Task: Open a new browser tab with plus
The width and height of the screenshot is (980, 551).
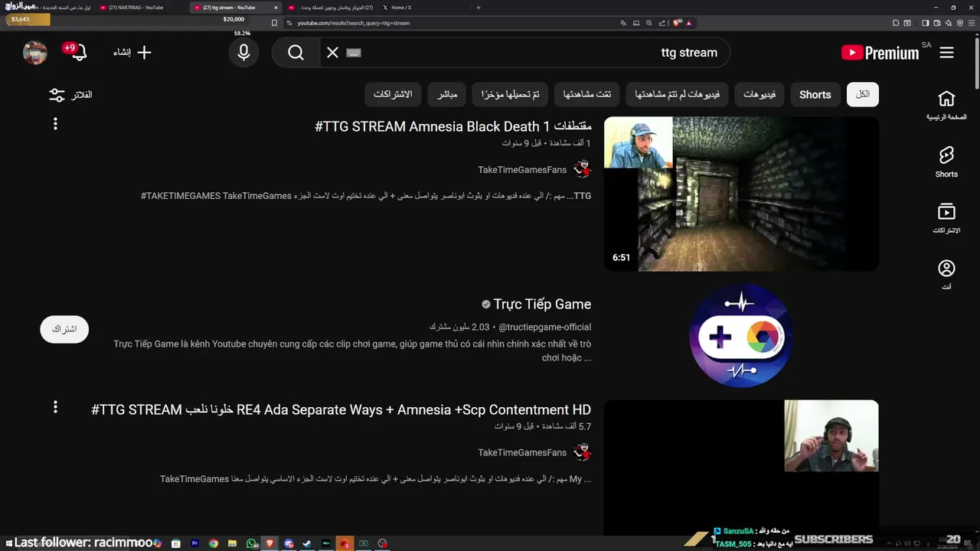Action: [479, 8]
